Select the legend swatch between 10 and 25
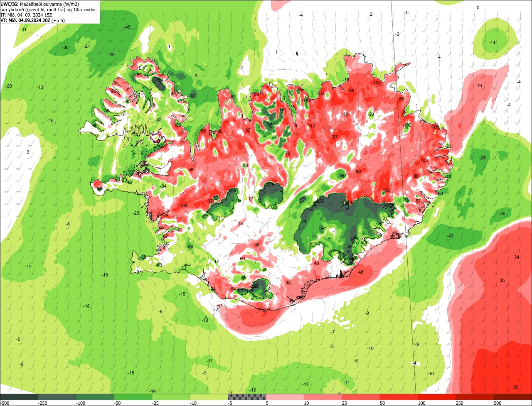The image size is (532, 406). [323, 397]
